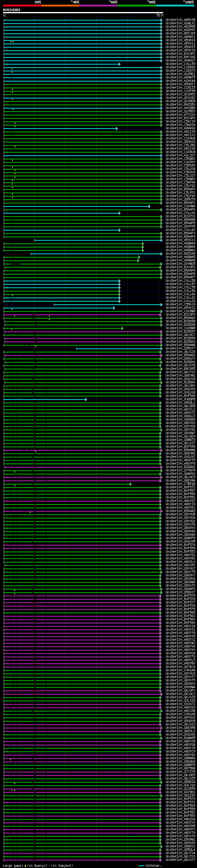197x868 pixels.
Task: Open hit UniRef100_Q95UT7
Action: pos(180,349)
